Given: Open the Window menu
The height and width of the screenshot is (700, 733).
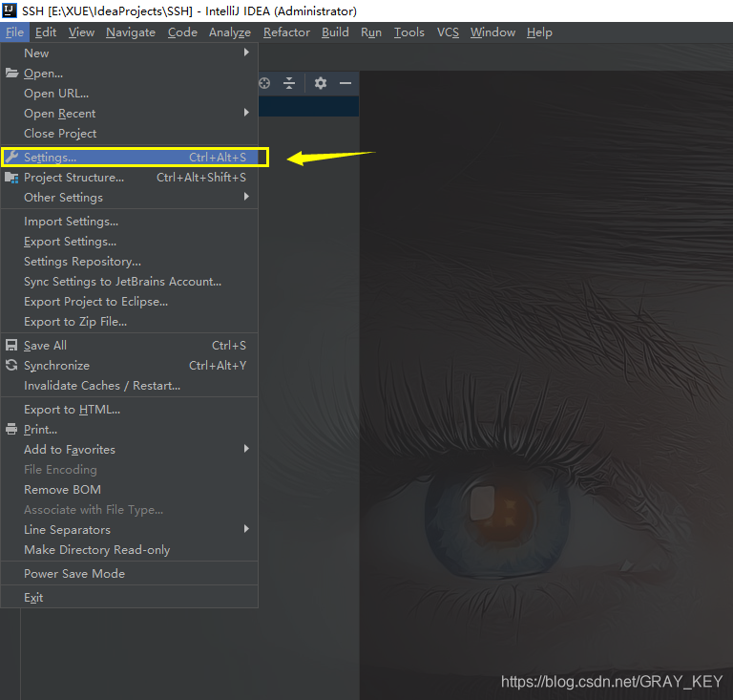Looking at the screenshot, I should pos(492,32).
